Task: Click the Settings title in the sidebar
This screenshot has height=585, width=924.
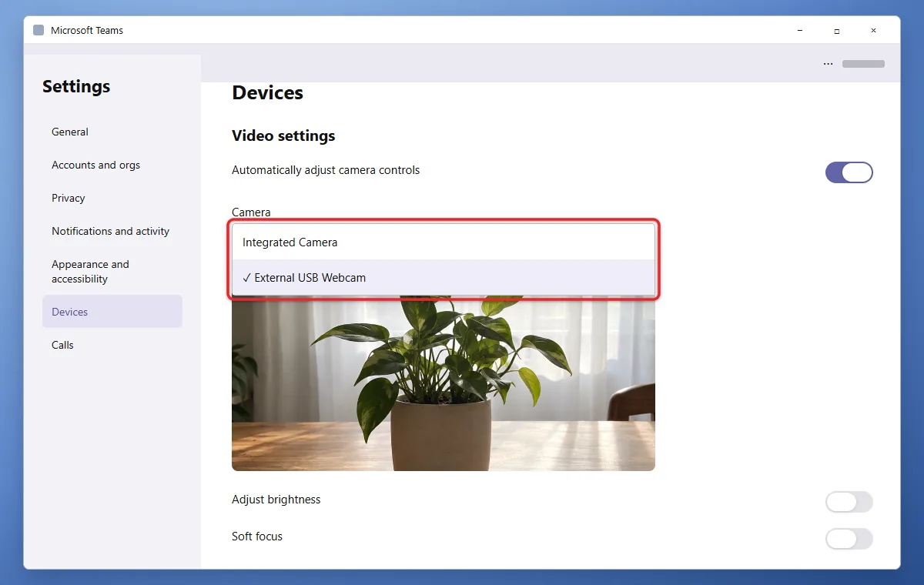Action: 76,86
